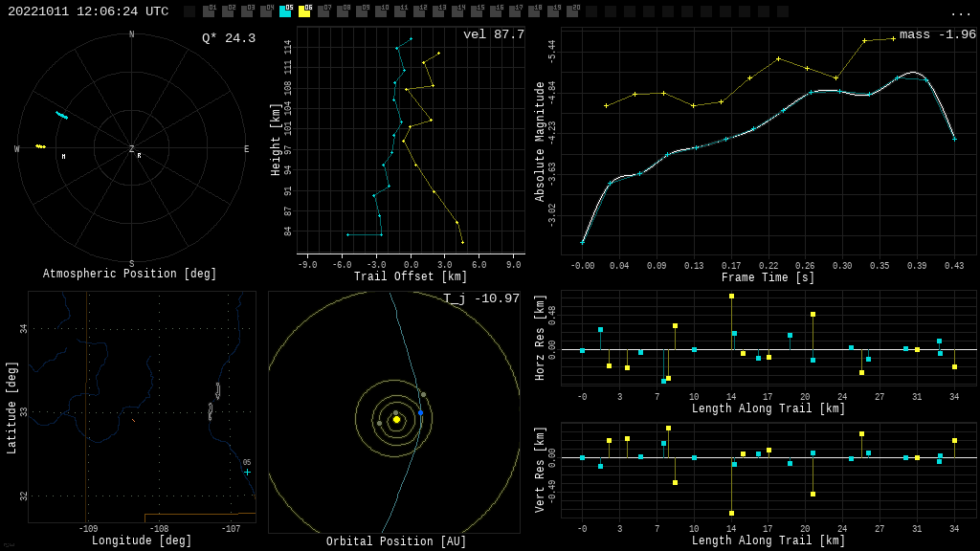Viewport: 980px width, 551px height.
Task: Click the Q* 24.3 quality value
Action: pyautogui.click(x=229, y=38)
